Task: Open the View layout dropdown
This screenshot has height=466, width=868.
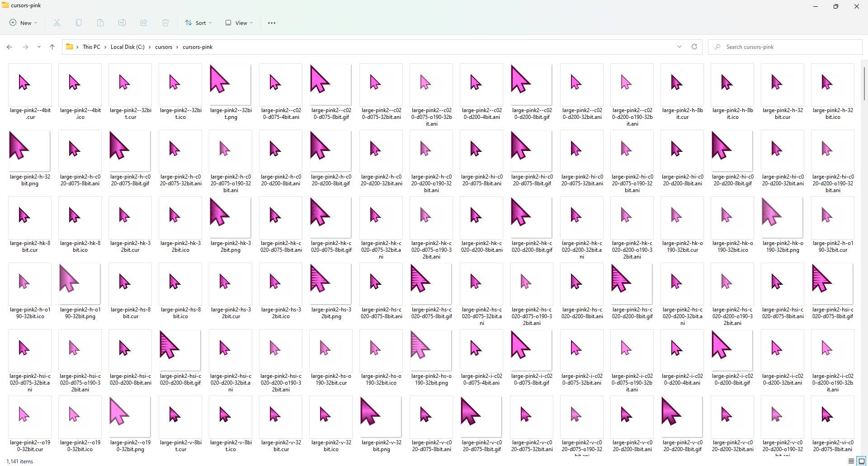Action: [238, 23]
